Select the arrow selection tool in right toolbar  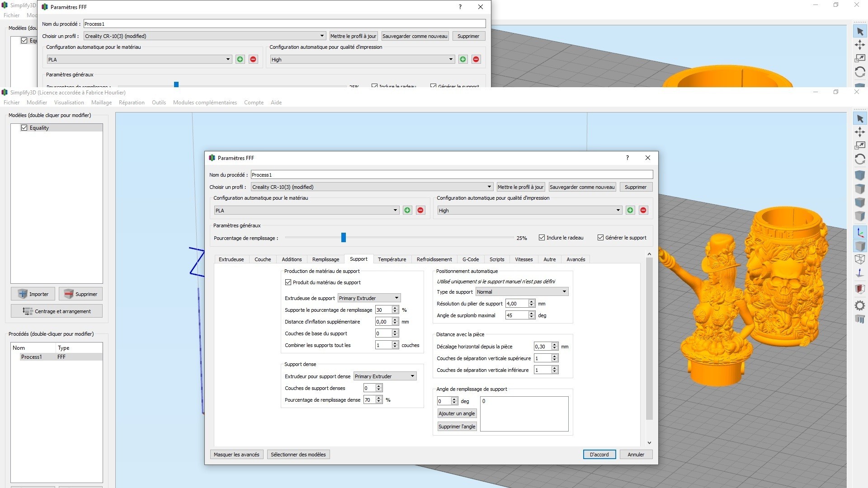(x=860, y=119)
